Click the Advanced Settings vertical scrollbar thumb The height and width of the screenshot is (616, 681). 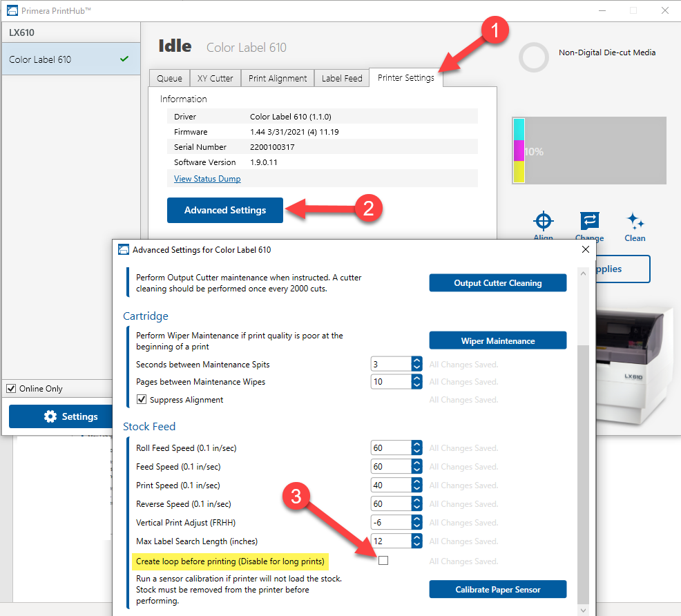point(584,473)
